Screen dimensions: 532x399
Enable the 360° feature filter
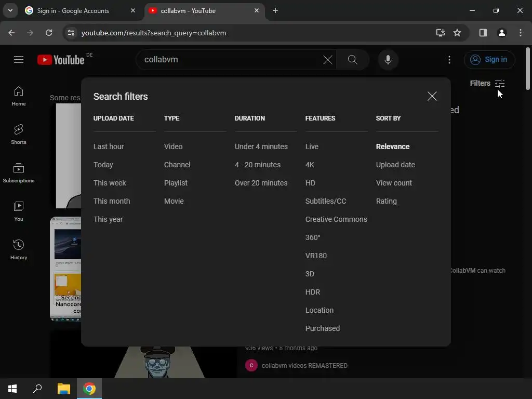pos(312,237)
